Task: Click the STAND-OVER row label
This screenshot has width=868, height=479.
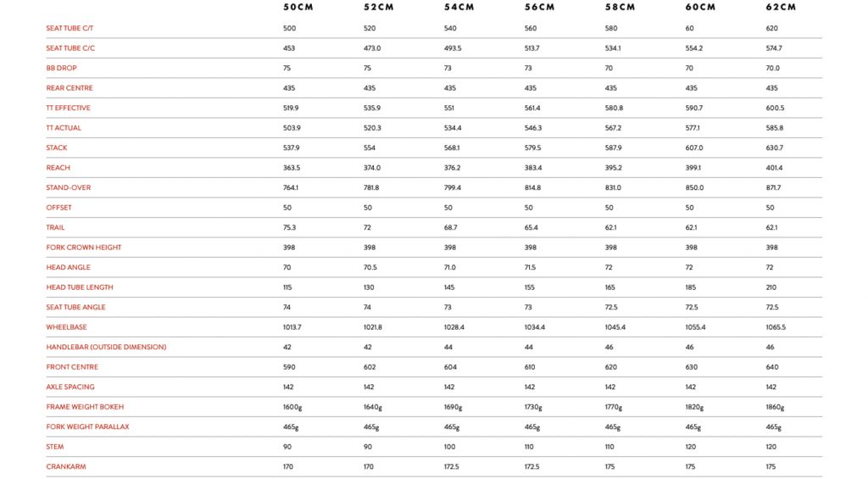Action: 68,187
